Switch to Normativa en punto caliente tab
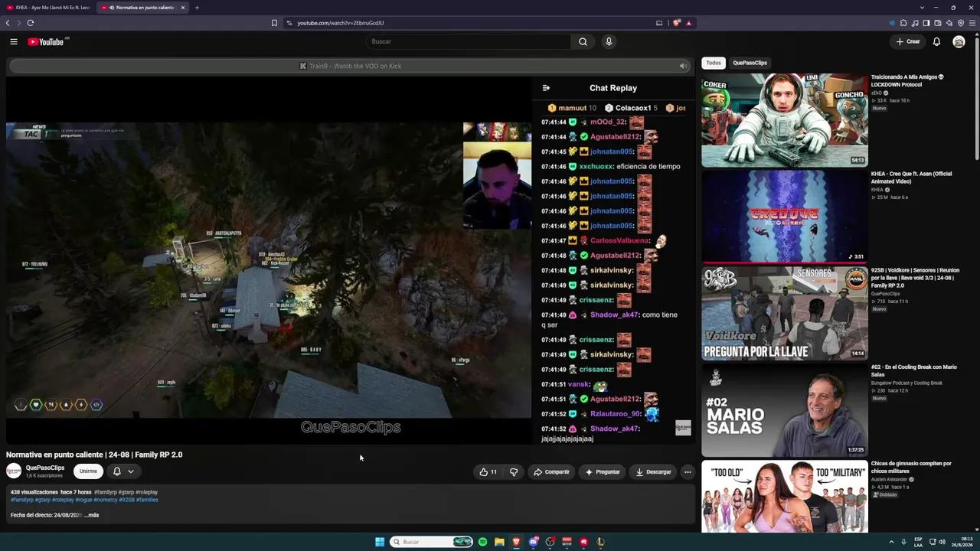The width and height of the screenshot is (980, 551). (x=143, y=8)
